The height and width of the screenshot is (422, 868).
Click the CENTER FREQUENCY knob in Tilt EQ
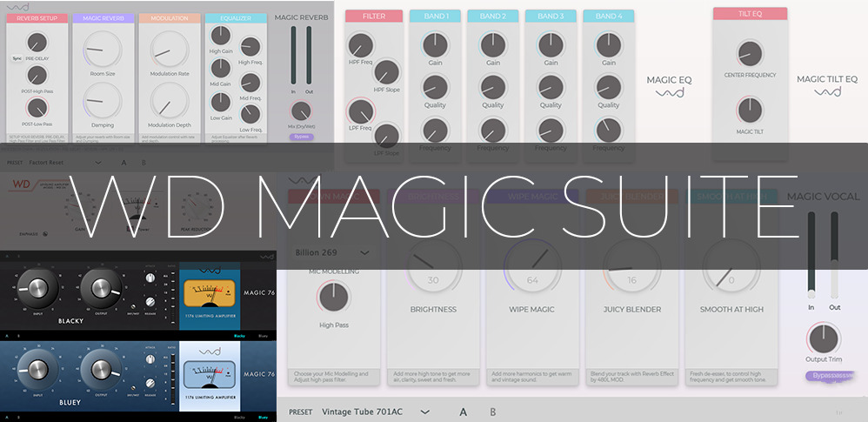point(750,54)
